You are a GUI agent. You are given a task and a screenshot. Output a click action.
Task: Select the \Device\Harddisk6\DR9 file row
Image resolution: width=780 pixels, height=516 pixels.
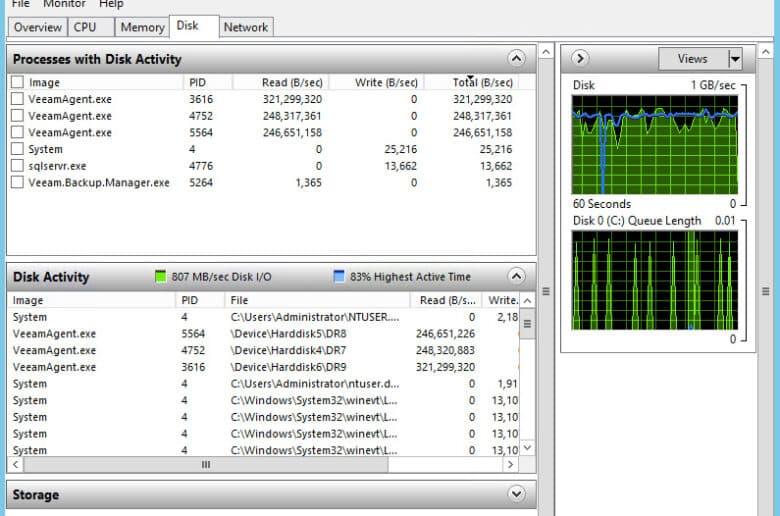264,367
